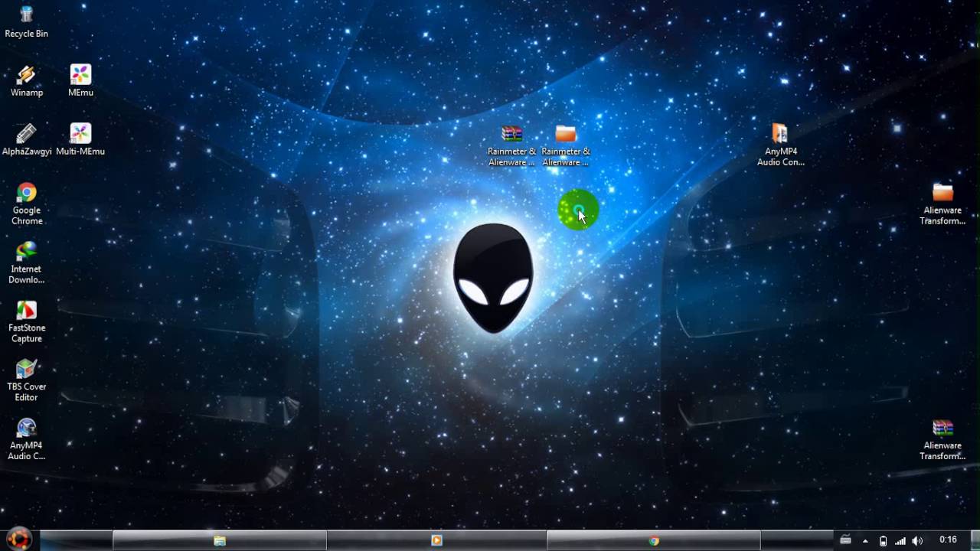Switch to Chrome in the taskbar
Image resolution: width=980 pixels, height=551 pixels.
pos(654,540)
